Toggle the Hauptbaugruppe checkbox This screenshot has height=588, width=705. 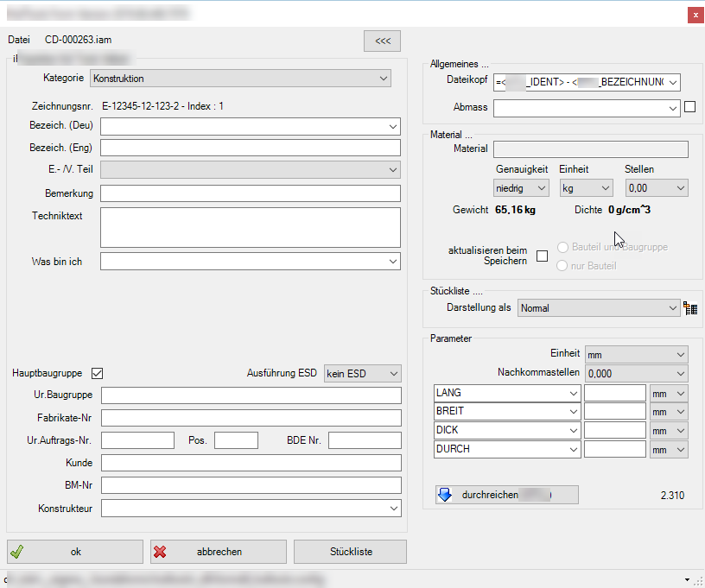[98, 373]
